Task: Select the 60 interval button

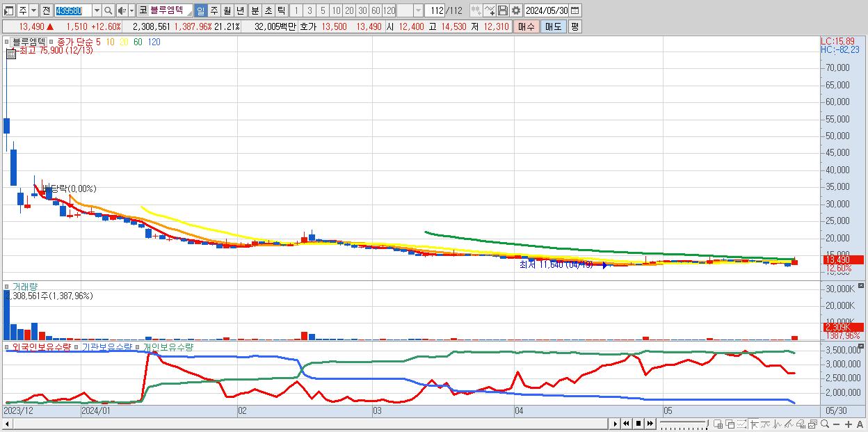Action: 376,10
